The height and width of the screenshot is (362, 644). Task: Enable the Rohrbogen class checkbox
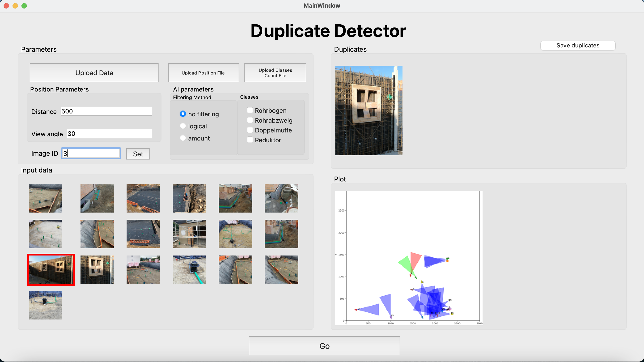point(250,110)
